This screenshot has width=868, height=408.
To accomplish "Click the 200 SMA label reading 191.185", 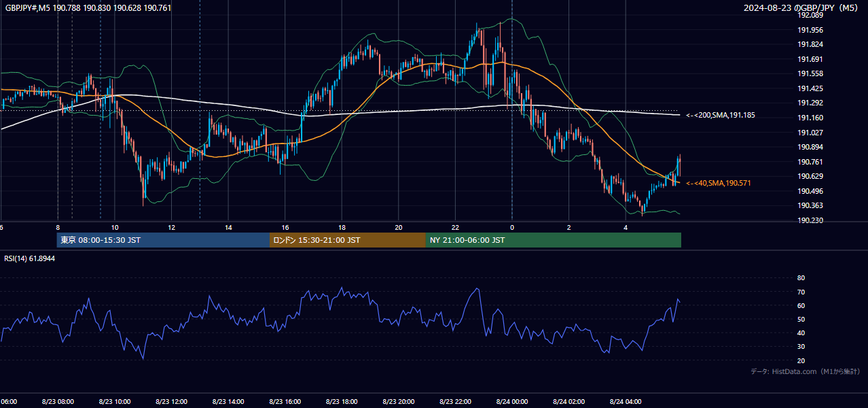I will click(x=721, y=116).
